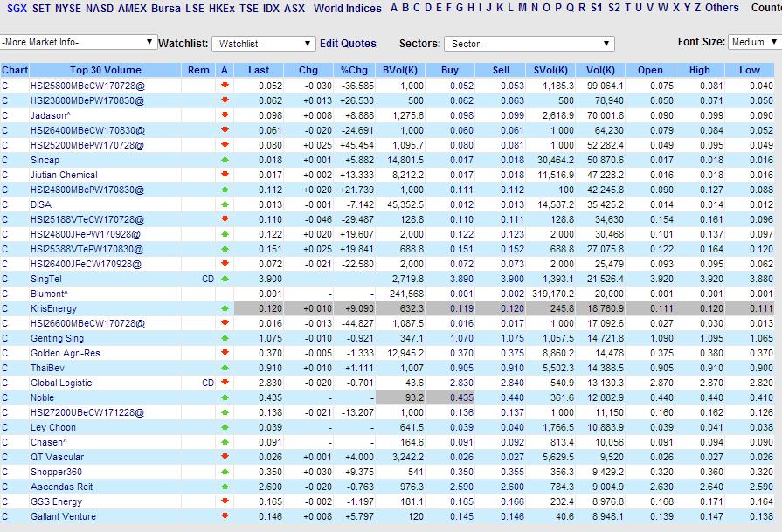Click the red arrow in Jiutian Chemical row
The width and height of the screenshot is (782, 532).
[225, 175]
